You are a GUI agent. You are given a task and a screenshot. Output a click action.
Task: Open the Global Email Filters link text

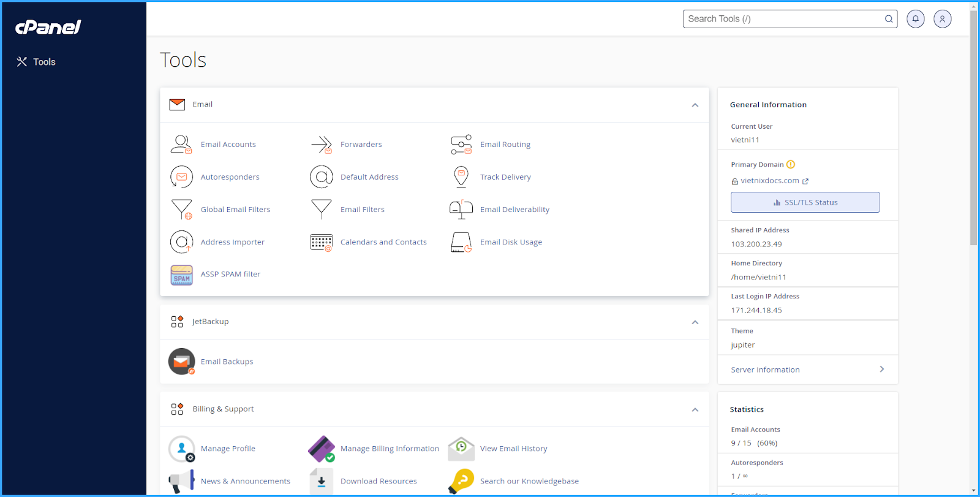[x=236, y=210]
